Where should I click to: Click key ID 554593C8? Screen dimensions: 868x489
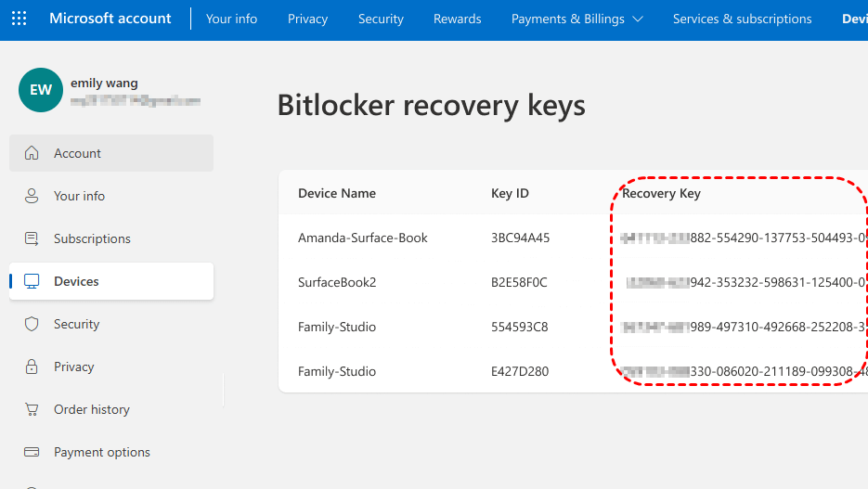519,327
